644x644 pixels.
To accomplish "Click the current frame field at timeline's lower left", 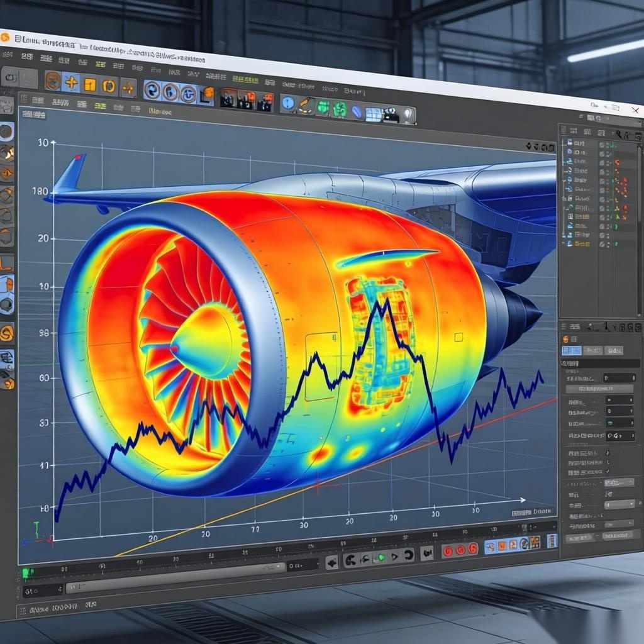I will pos(43,591).
